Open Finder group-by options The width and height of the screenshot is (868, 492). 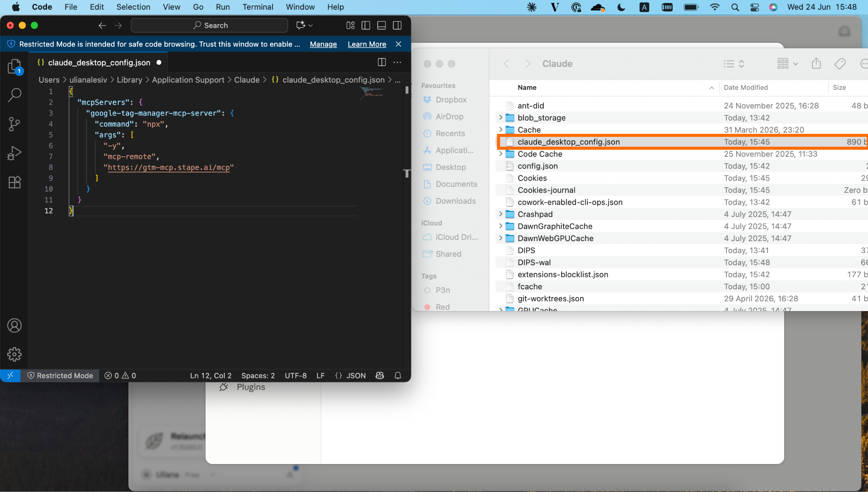pyautogui.click(x=787, y=64)
